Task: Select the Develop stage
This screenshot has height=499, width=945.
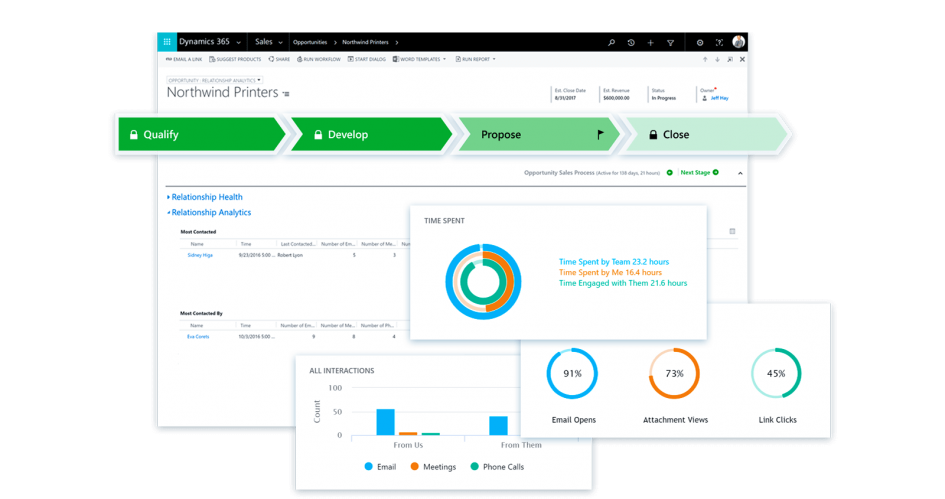Action: [x=371, y=134]
